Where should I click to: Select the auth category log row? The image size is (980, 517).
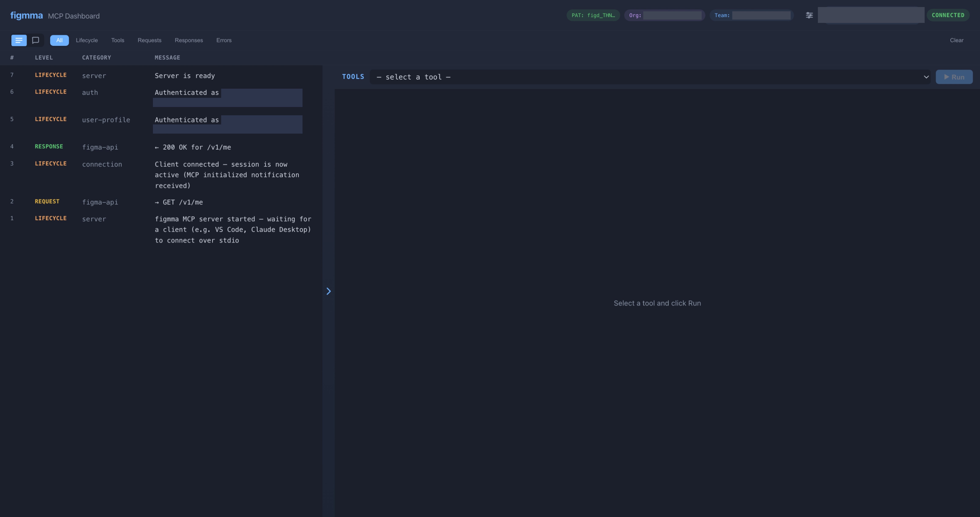[x=161, y=97]
